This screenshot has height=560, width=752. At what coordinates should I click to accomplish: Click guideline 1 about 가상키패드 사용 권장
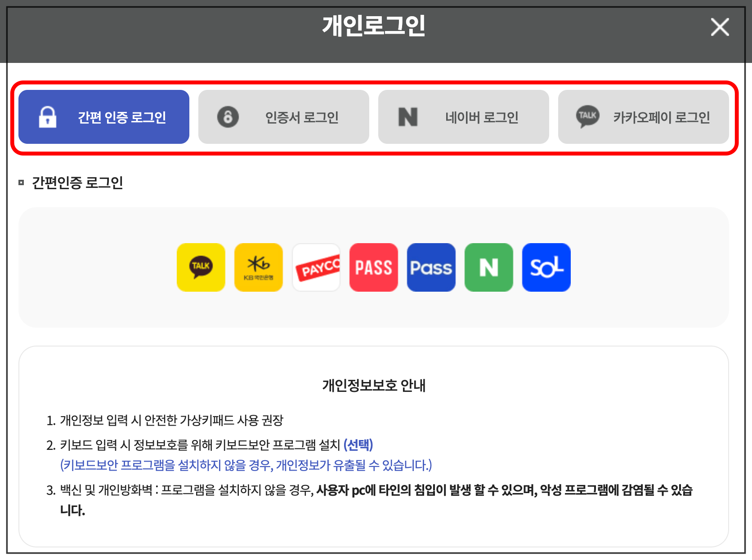pyautogui.click(x=165, y=420)
